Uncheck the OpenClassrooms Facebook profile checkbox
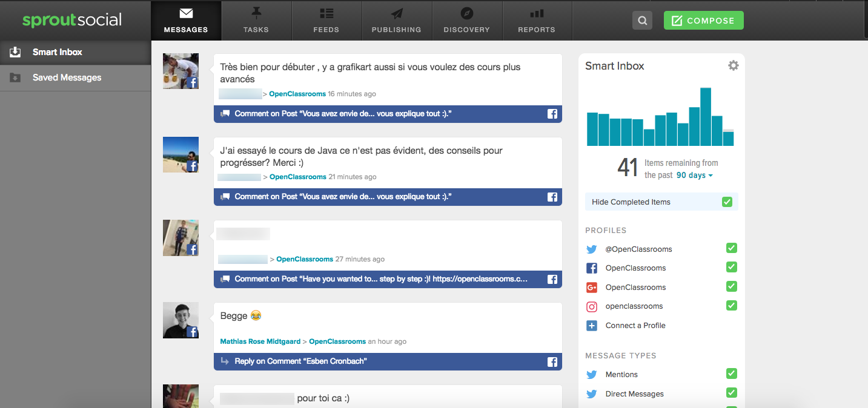This screenshot has height=408, width=868. [x=732, y=268]
